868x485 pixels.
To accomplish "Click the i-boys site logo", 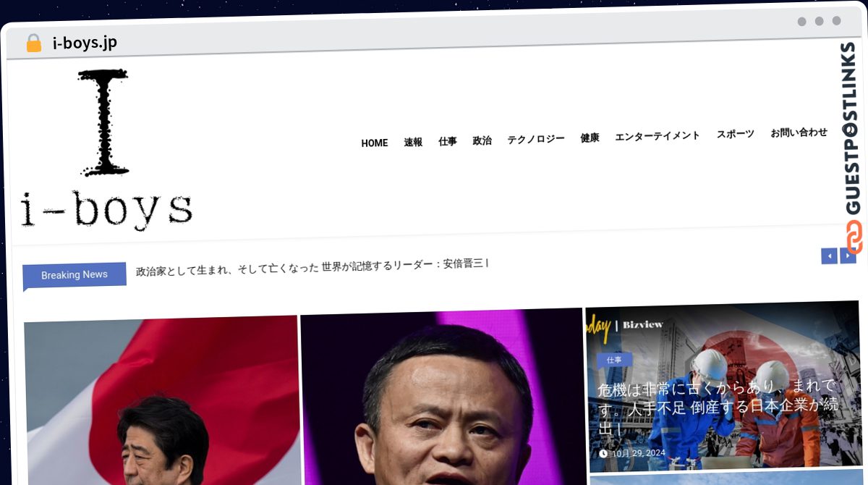I will pyautogui.click(x=106, y=149).
